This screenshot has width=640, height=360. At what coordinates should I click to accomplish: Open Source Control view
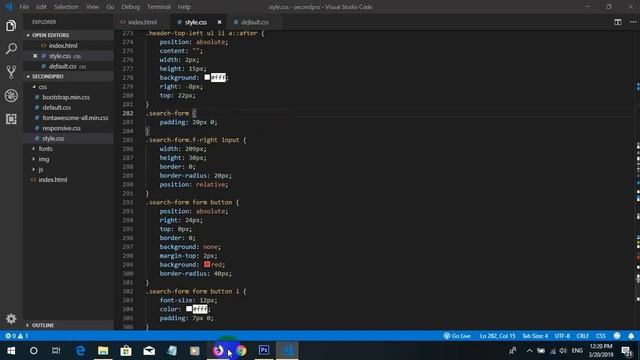[11, 72]
